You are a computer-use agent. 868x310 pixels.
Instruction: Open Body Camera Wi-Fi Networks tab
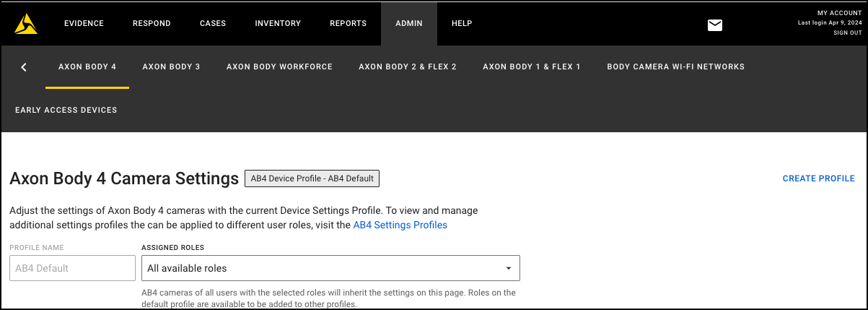coord(675,67)
